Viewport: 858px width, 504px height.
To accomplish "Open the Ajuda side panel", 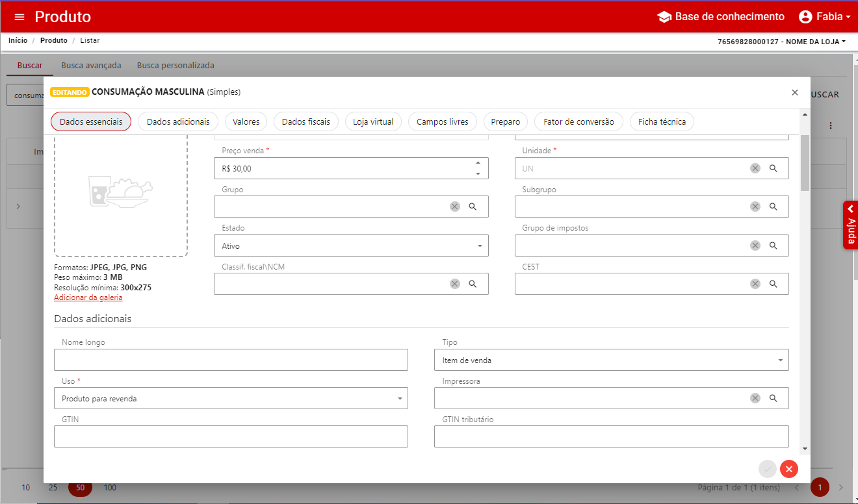I will 850,225.
